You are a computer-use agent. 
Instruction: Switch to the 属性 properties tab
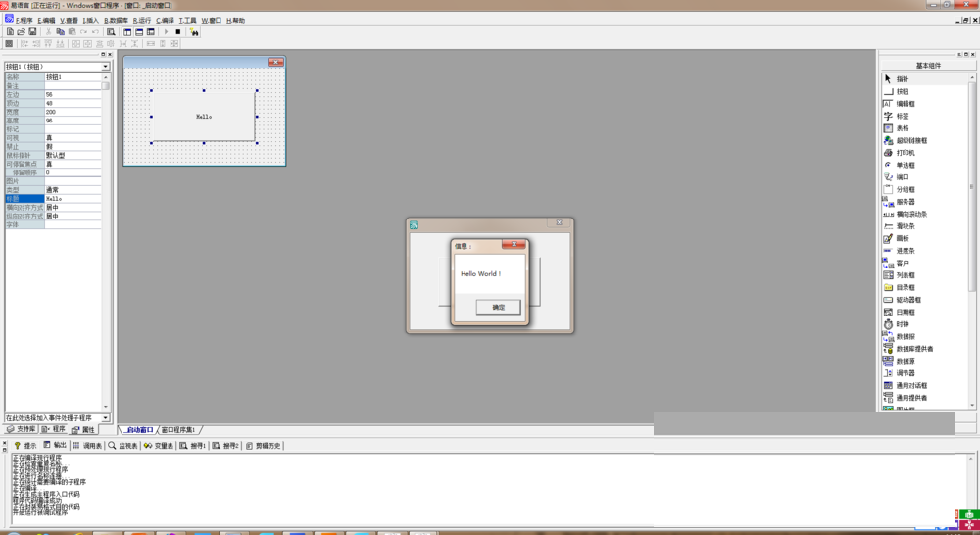(83, 430)
